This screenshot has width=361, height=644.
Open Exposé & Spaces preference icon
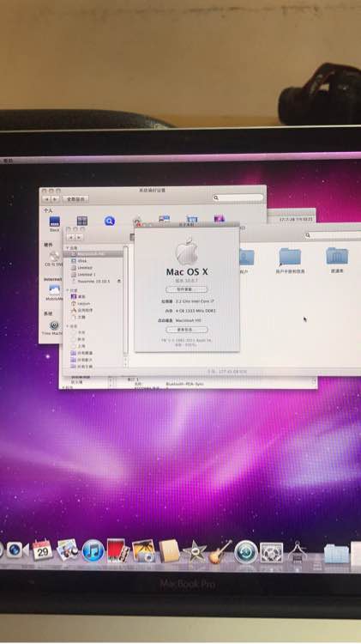(82, 221)
